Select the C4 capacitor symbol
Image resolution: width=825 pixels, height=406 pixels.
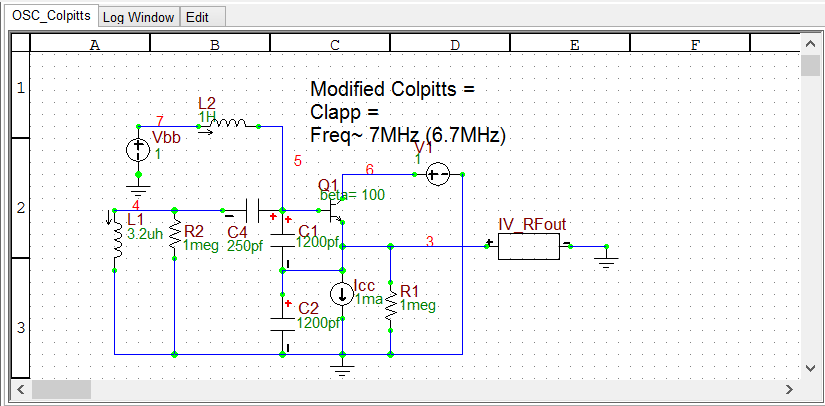[253, 210]
